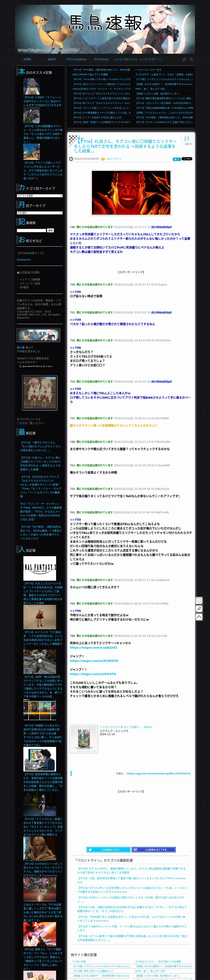Open recommended マウントが欲しくて article thumbnail
This screenshot has height=980, width=210.
pos(31,151)
